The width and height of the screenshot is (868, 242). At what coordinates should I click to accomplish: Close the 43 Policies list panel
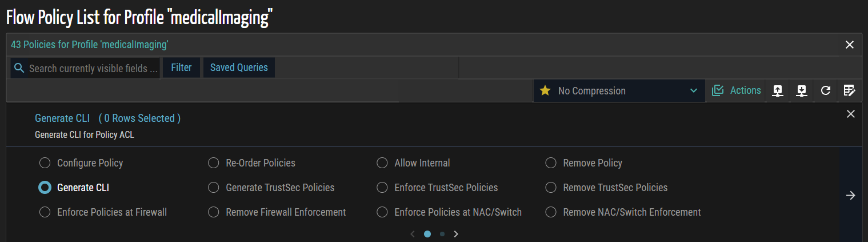(x=850, y=45)
